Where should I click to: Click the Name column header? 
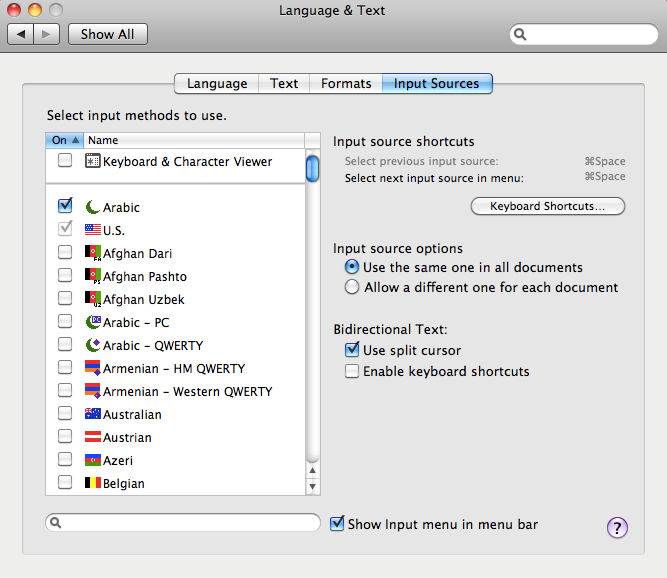194,140
